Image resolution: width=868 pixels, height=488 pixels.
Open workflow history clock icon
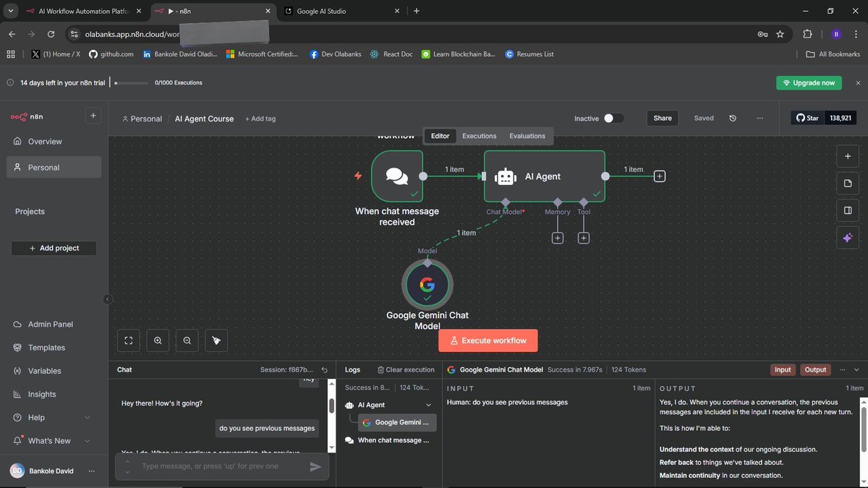[733, 118]
